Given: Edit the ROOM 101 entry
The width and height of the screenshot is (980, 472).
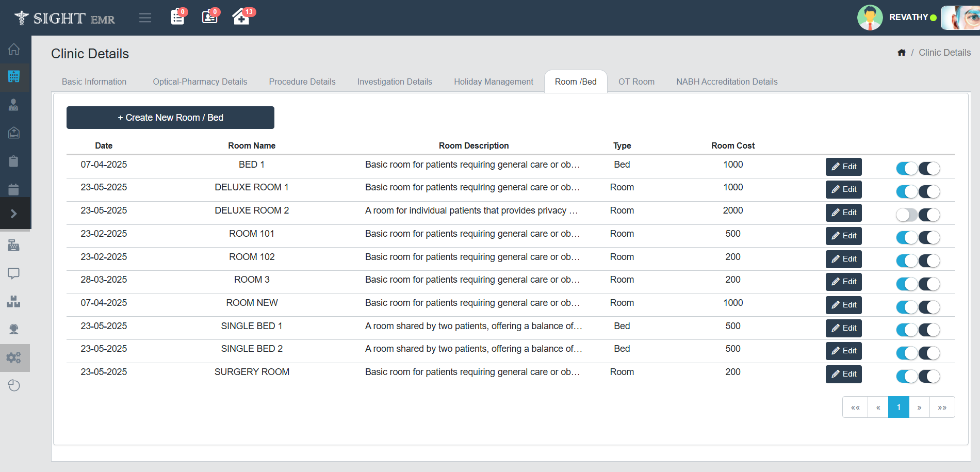Looking at the screenshot, I should [x=843, y=236].
